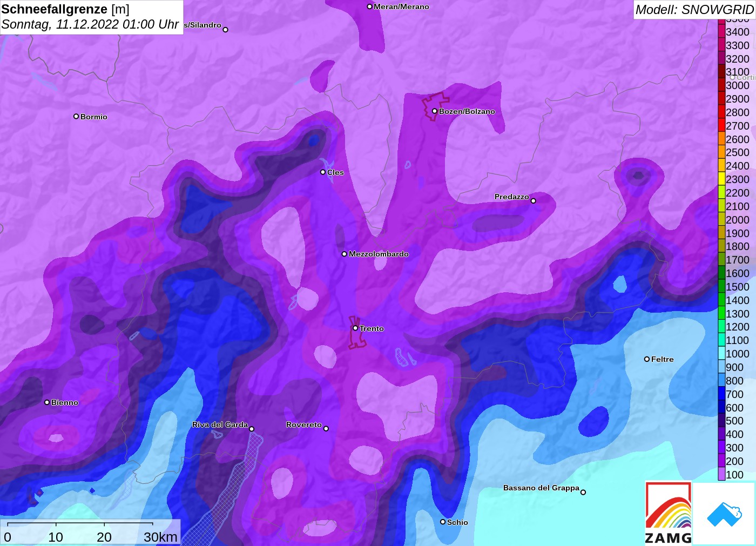Click the 100 m legend color swatch
The width and height of the screenshot is (756, 546).
[721, 474]
